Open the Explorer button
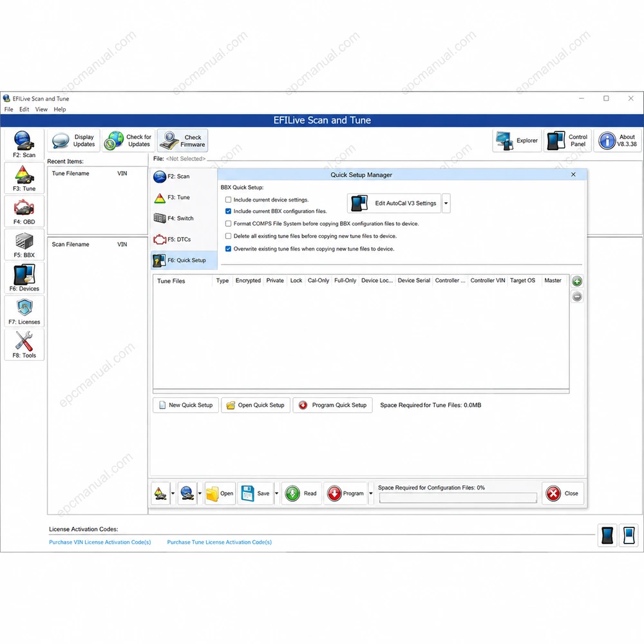644x644 pixels. coord(517,140)
